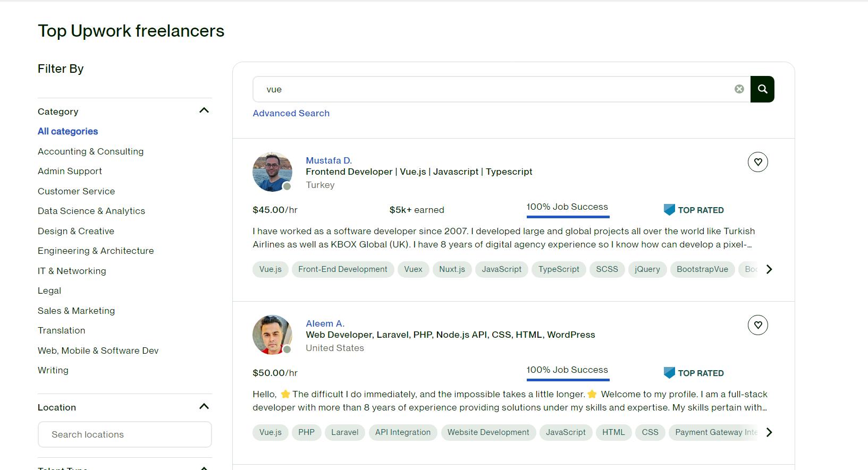Collapse the Location filter section
The image size is (868, 470).
[x=204, y=407]
